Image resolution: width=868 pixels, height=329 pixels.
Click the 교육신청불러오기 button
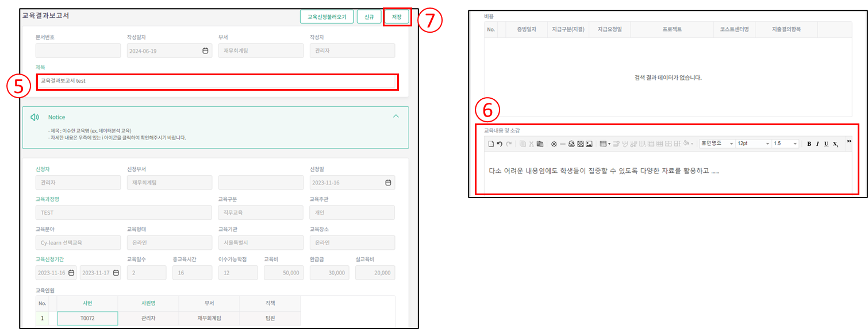pos(327,17)
